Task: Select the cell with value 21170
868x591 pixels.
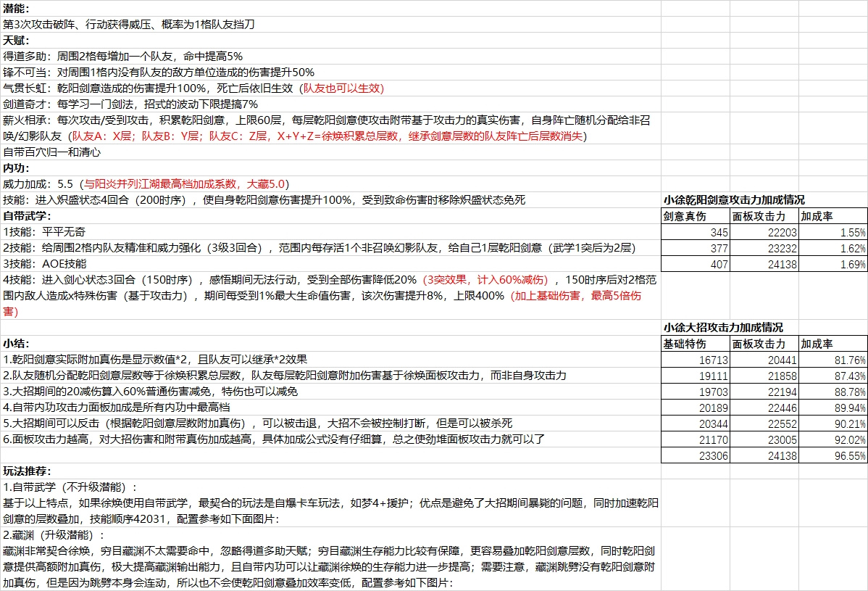Action: click(696, 439)
